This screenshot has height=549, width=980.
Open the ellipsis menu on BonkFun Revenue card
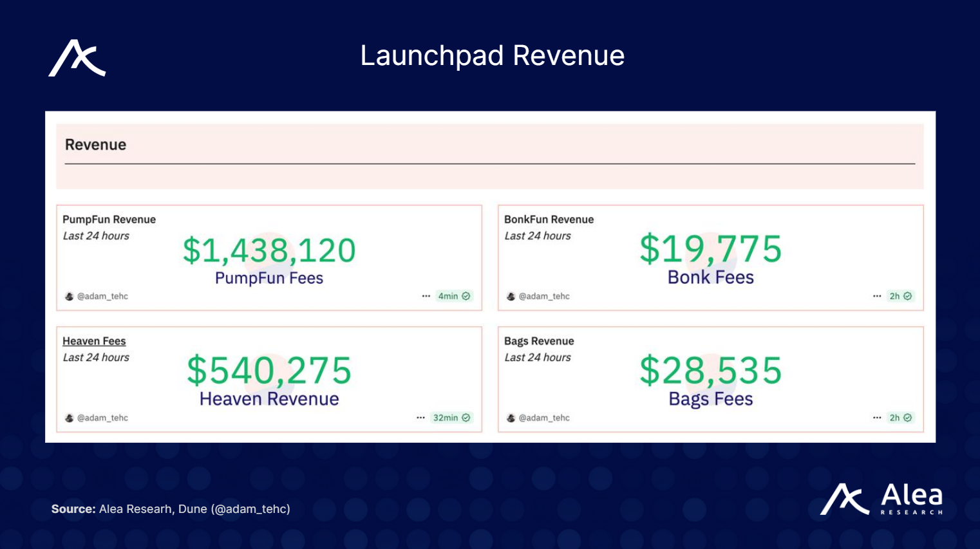point(876,295)
